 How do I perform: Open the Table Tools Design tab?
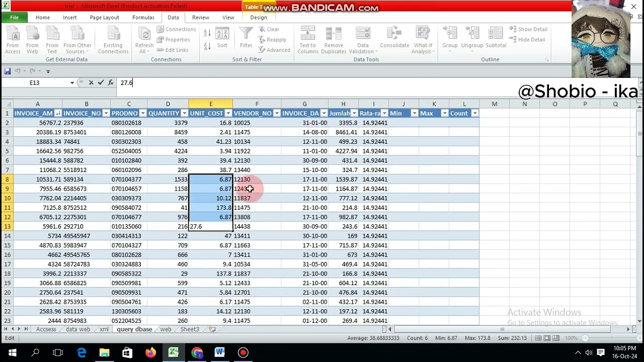point(259,18)
